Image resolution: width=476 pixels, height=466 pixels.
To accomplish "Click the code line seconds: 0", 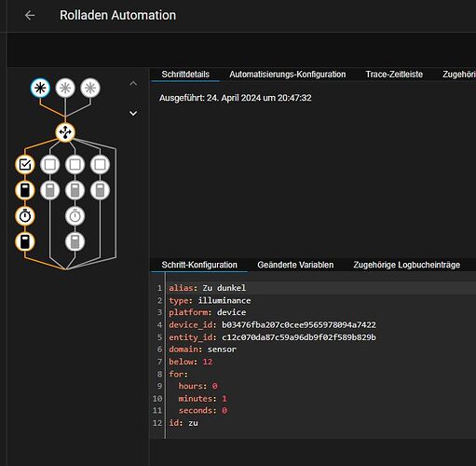I will click(x=202, y=411).
